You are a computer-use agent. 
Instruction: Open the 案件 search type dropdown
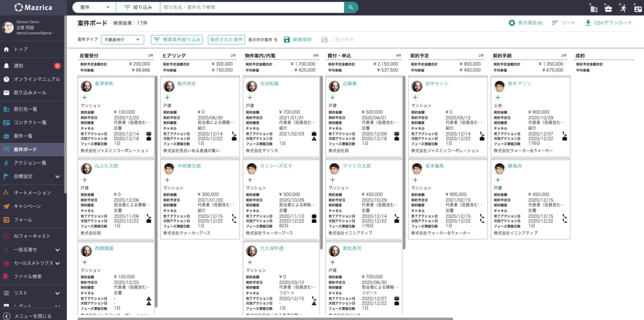(94, 8)
